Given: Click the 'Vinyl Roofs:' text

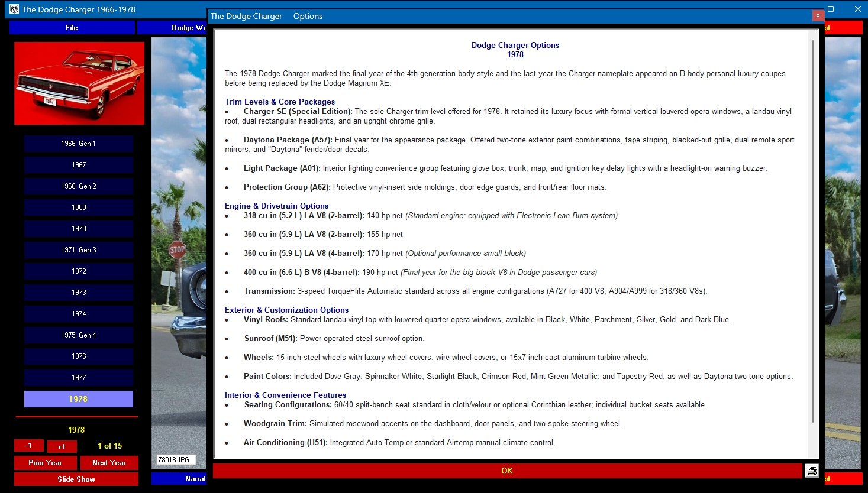Looking at the screenshot, I should click(266, 319).
